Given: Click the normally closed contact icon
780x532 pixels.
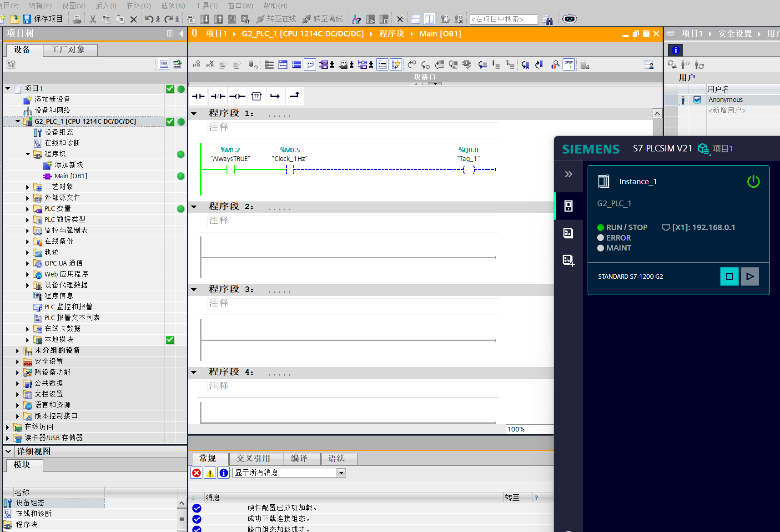Looking at the screenshot, I should pyautogui.click(x=218, y=96).
